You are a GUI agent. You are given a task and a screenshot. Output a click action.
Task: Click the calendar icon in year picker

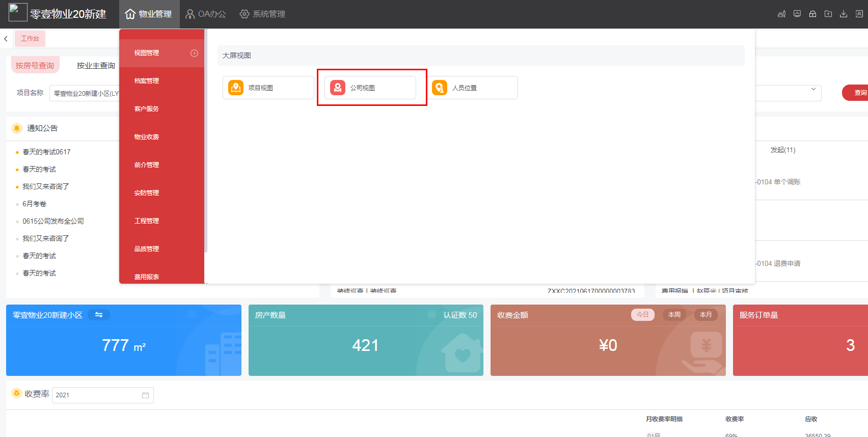(145, 395)
